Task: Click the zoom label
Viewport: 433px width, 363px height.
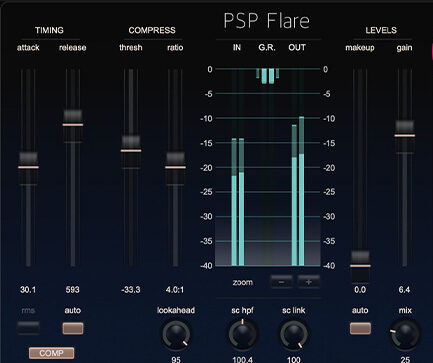Action: tap(243, 283)
